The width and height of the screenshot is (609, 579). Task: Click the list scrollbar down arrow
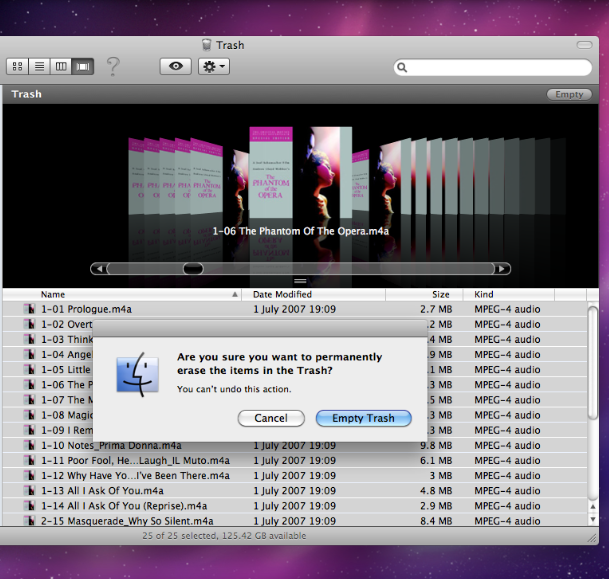click(x=593, y=519)
